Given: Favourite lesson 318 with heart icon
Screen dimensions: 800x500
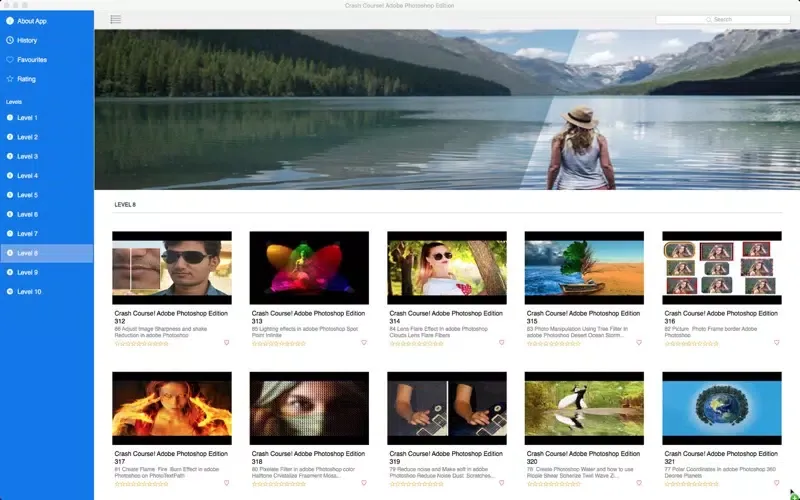Looking at the screenshot, I should pyautogui.click(x=364, y=483).
